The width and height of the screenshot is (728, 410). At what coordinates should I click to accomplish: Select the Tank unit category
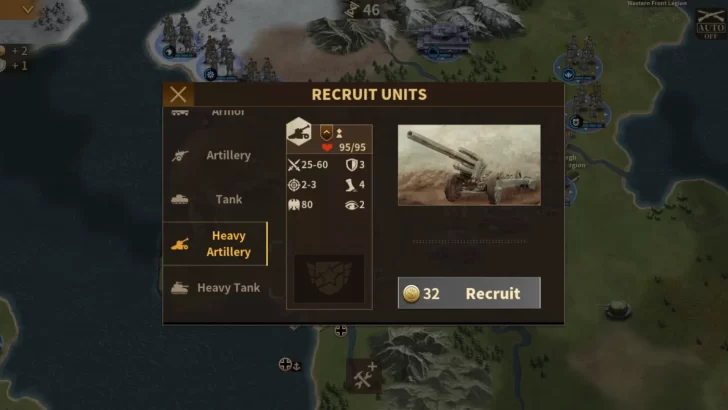point(215,199)
